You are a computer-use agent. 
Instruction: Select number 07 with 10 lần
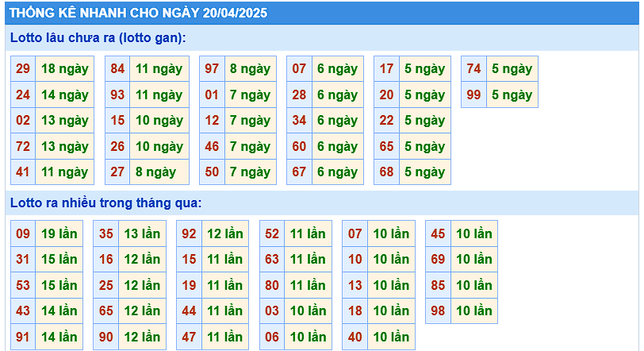tap(355, 233)
